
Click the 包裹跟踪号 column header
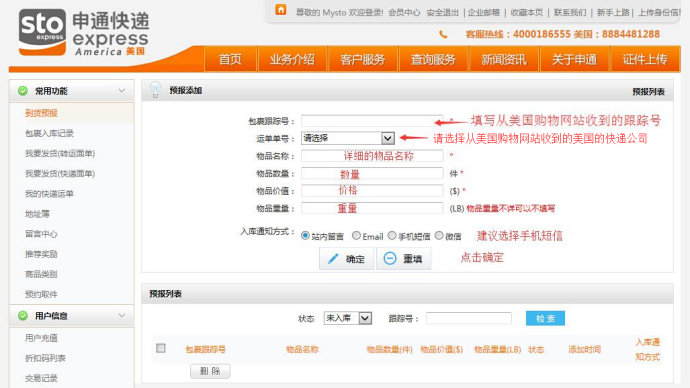206,350
